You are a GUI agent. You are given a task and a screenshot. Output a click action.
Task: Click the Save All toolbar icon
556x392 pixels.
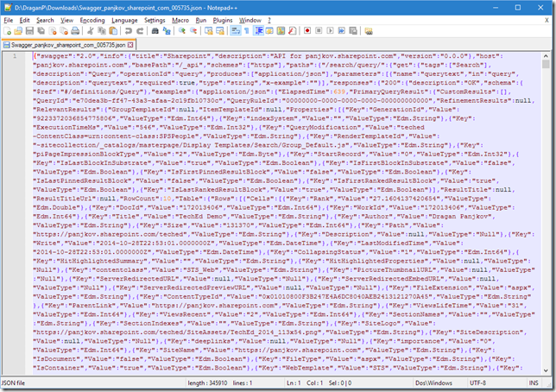(x=41, y=31)
